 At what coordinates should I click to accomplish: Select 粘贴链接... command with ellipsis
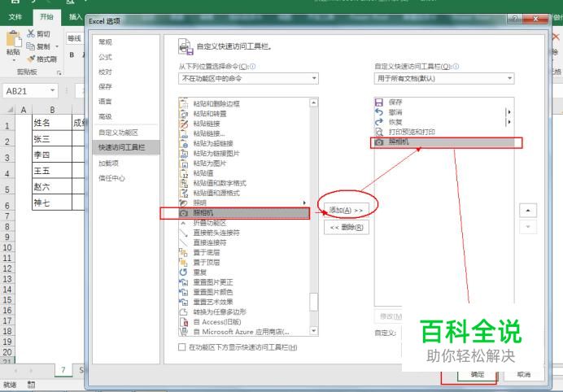point(244,133)
